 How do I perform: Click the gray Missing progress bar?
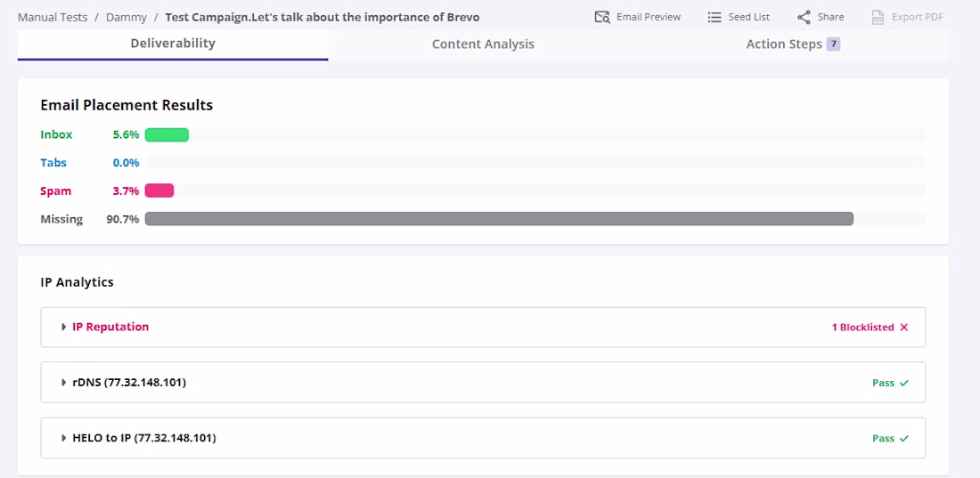click(499, 219)
